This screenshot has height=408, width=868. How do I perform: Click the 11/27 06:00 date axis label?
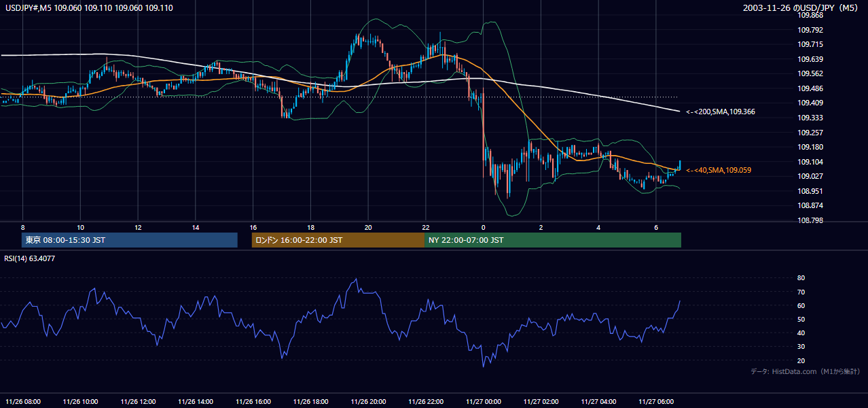point(657,401)
